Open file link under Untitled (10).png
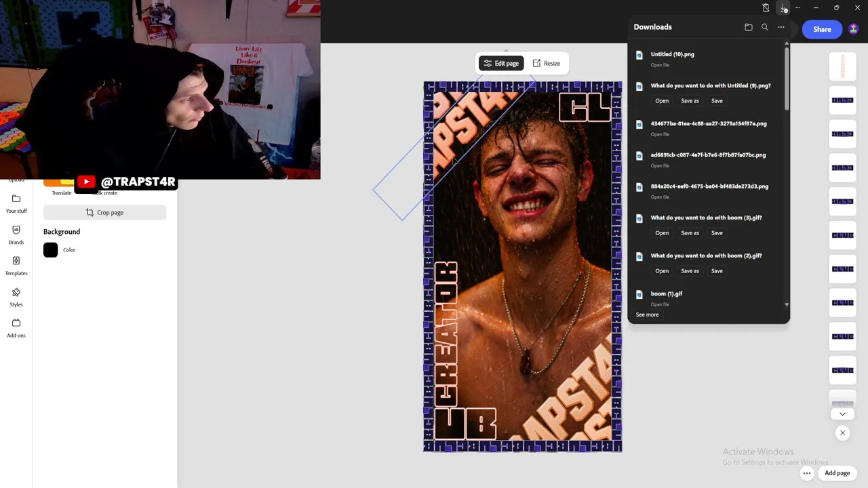 pyautogui.click(x=660, y=65)
